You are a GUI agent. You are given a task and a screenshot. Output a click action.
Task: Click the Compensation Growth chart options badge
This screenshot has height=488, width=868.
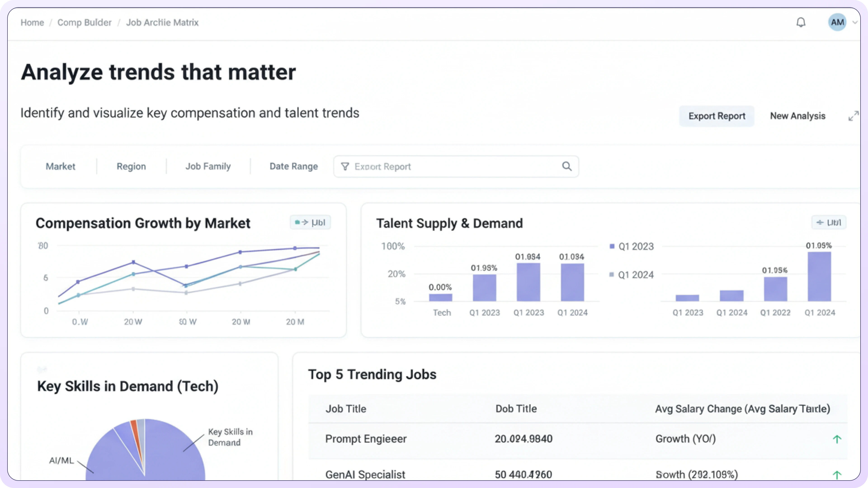pos(310,222)
